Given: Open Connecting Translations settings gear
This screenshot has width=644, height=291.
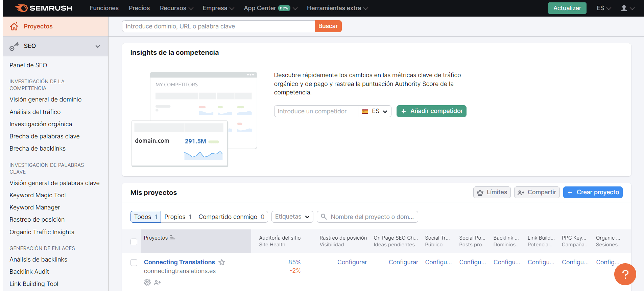Looking at the screenshot, I should [147, 282].
